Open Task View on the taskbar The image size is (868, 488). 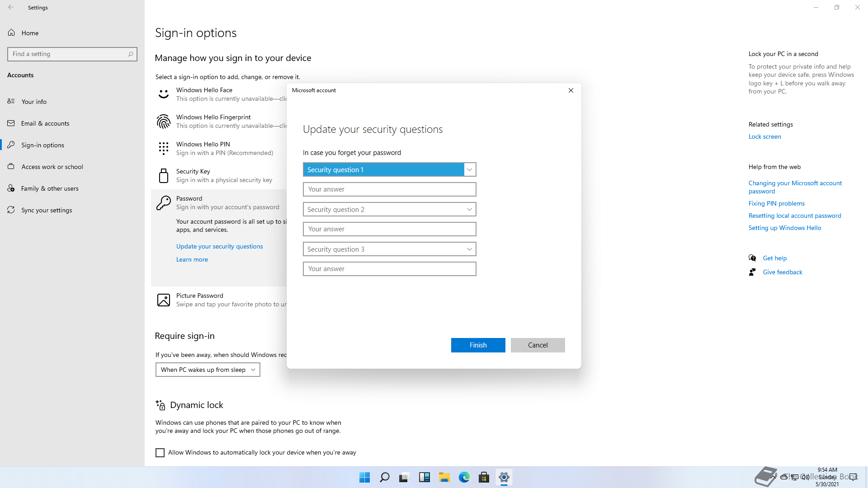click(404, 477)
